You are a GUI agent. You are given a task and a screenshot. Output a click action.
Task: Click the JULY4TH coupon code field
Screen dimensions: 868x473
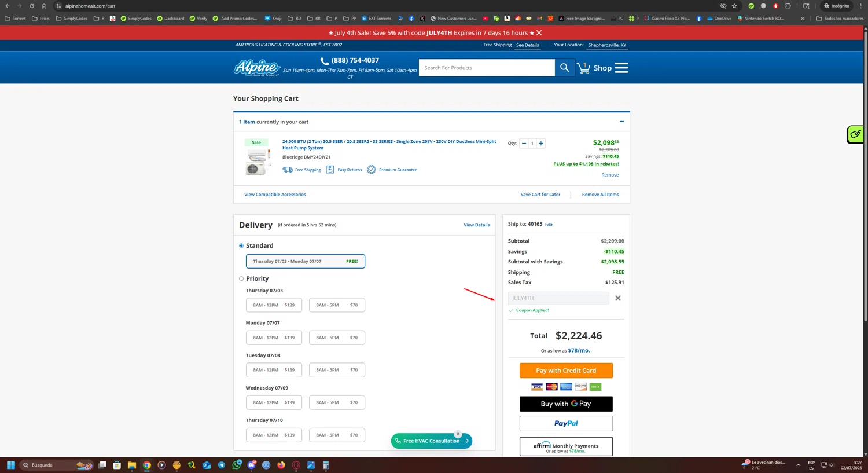point(558,298)
